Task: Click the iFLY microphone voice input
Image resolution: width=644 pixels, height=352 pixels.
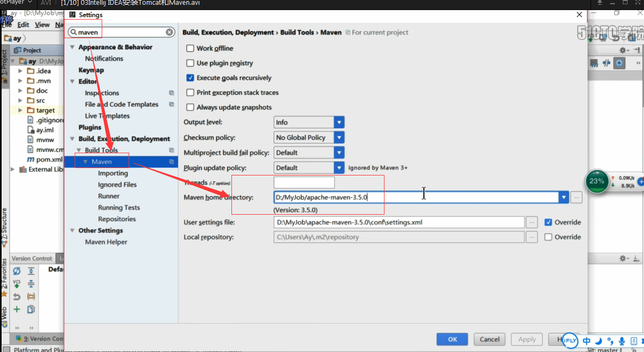Action: pyautogui.click(x=621, y=341)
